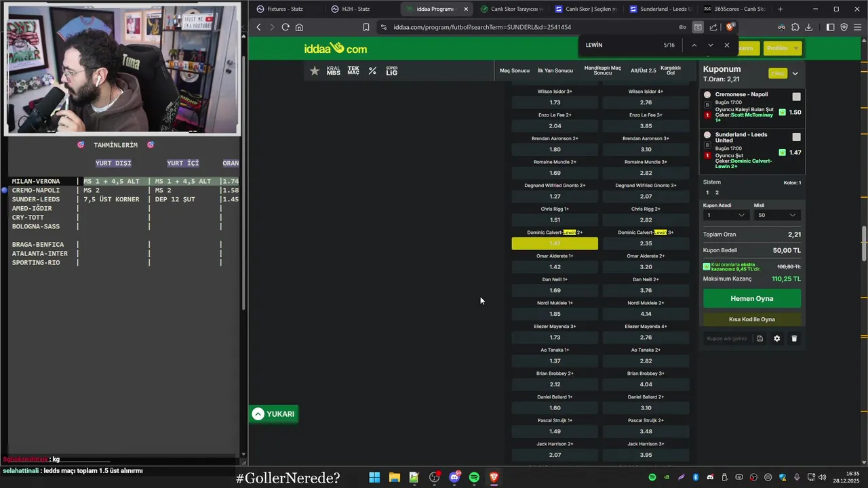Click the Kısa Kod ile Oyna button
This screenshot has height=488, width=868.
(751, 319)
